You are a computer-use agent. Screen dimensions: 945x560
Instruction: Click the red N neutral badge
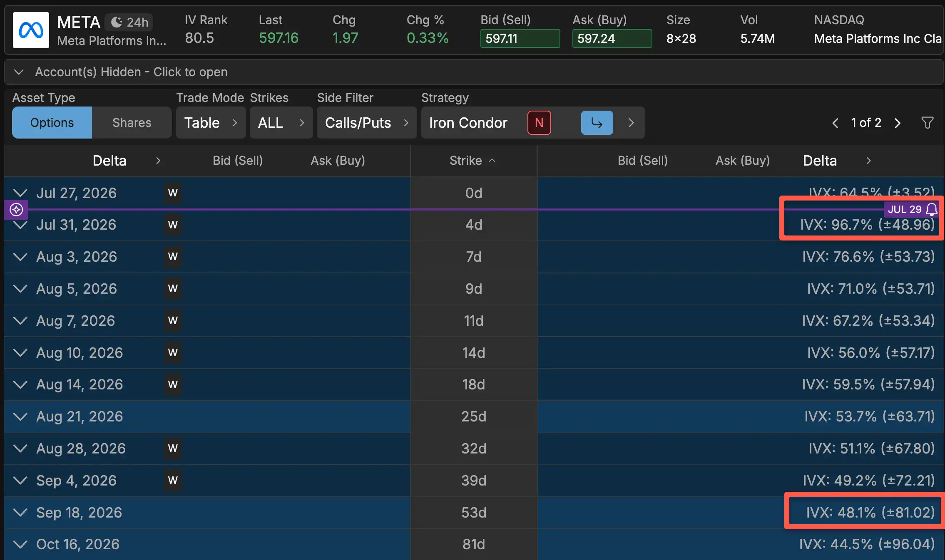click(539, 123)
